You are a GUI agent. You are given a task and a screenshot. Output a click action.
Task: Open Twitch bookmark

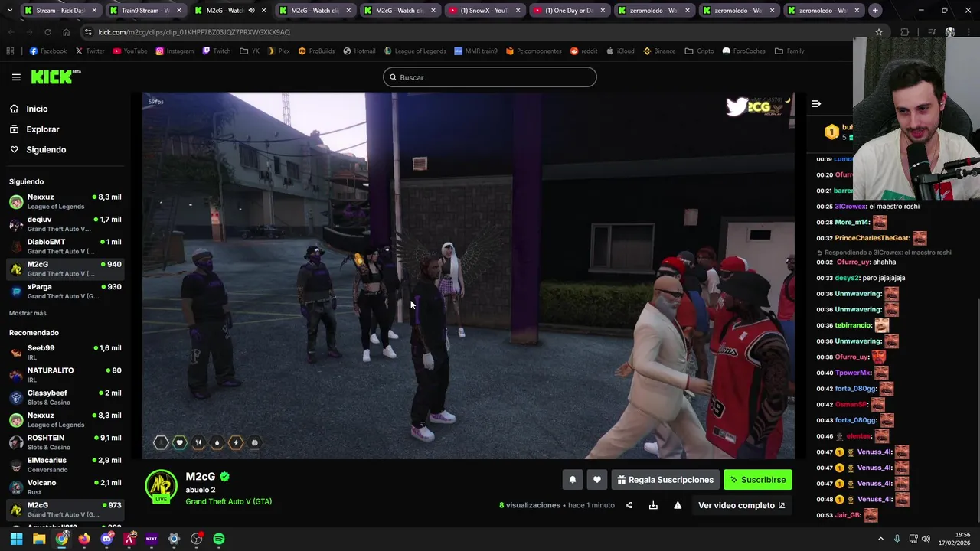pyautogui.click(x=216, y=51)
